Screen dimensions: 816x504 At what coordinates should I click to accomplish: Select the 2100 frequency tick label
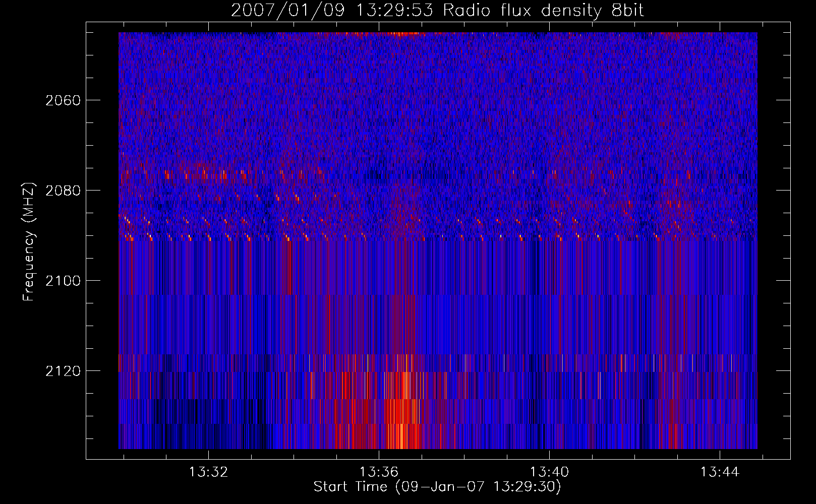[63, 281]
